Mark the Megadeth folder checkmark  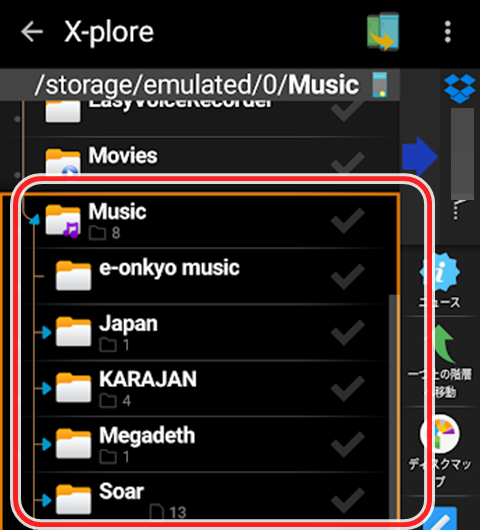348,444
